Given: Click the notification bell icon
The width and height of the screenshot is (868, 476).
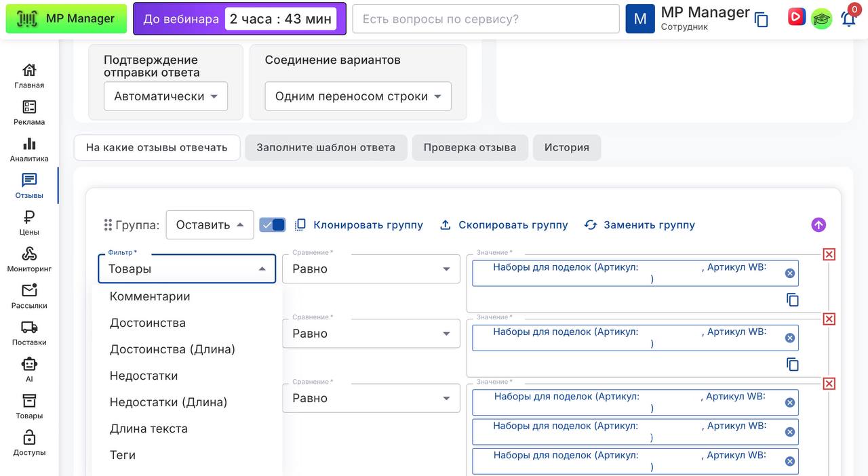Looking at the screenshot, I should point(848,18).
